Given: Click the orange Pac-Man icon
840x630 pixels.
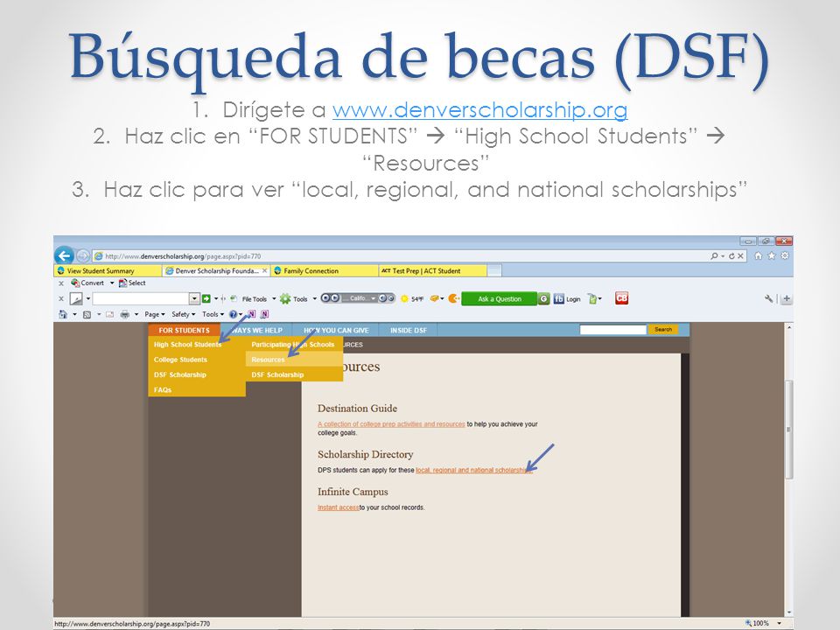Looking at the screenshot, I should (453, 298).
